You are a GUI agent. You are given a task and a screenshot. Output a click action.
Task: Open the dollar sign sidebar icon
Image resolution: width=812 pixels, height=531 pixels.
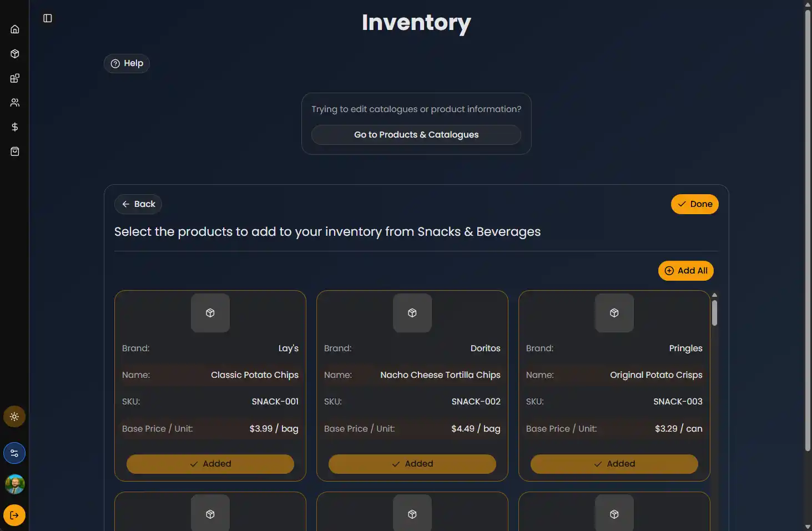coord(15,127)
